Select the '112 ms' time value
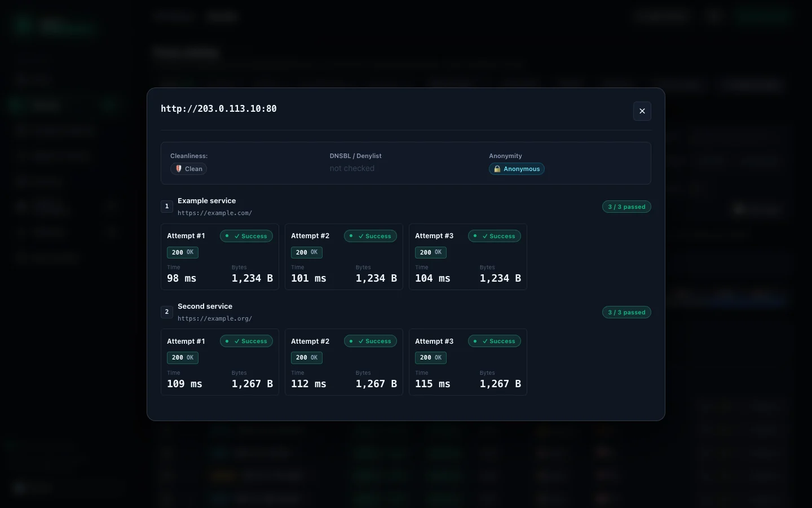Screen dimensions: 812x508 click(308, 384)
